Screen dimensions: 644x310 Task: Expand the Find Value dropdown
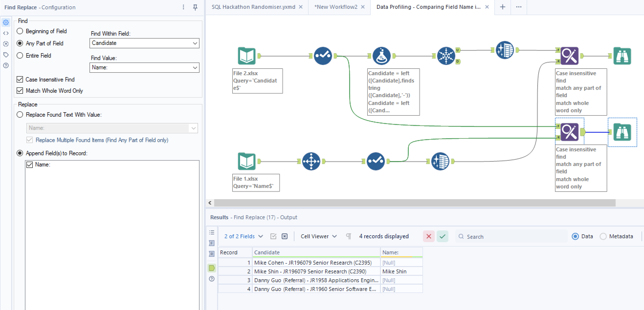click(x=195, y=68)
